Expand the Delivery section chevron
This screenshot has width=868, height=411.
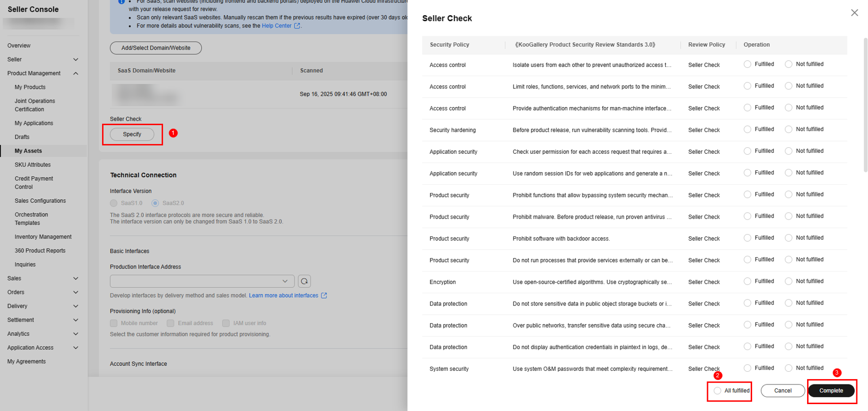76,306
